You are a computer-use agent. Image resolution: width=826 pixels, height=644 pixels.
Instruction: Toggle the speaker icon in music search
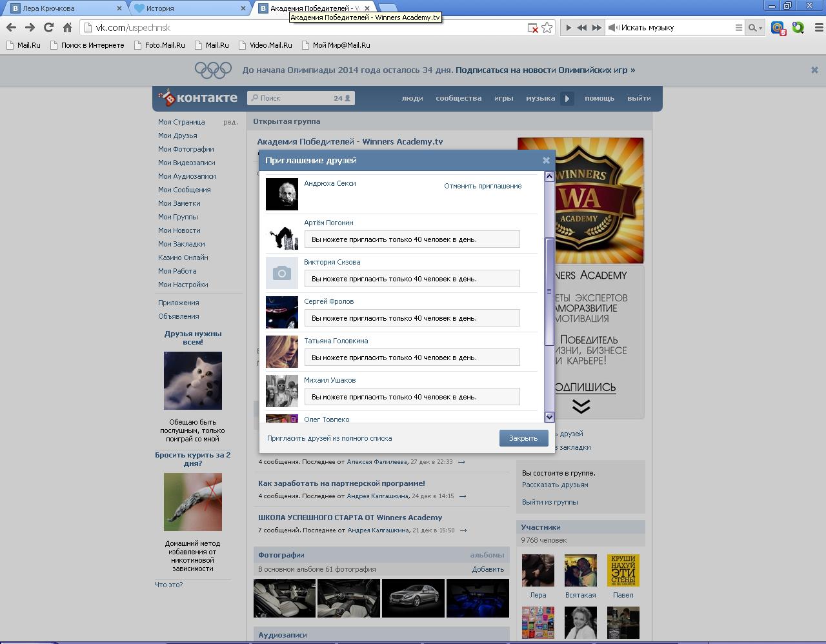coord(614,28)
